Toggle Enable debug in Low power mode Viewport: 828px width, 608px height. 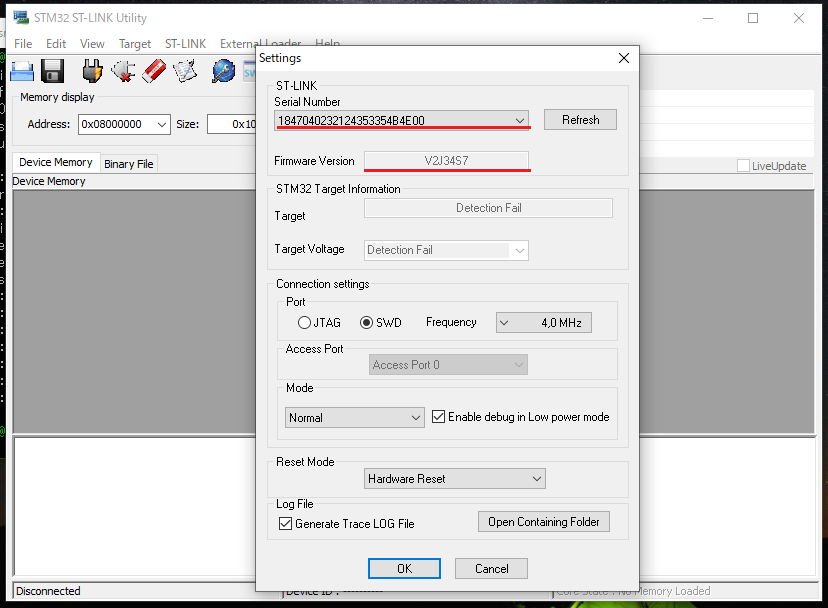point(438,417)
